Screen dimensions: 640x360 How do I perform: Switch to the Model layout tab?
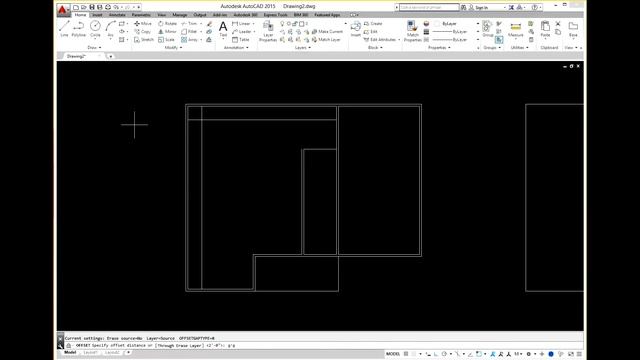coord(70,352)
